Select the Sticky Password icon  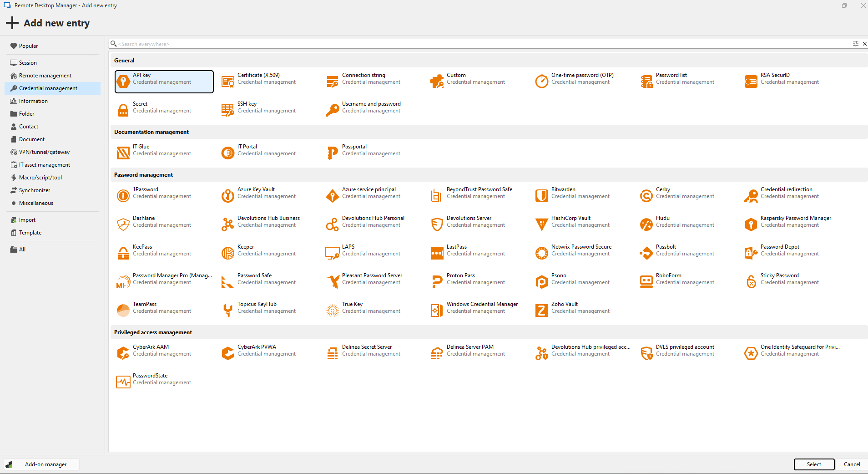[751, 282]
